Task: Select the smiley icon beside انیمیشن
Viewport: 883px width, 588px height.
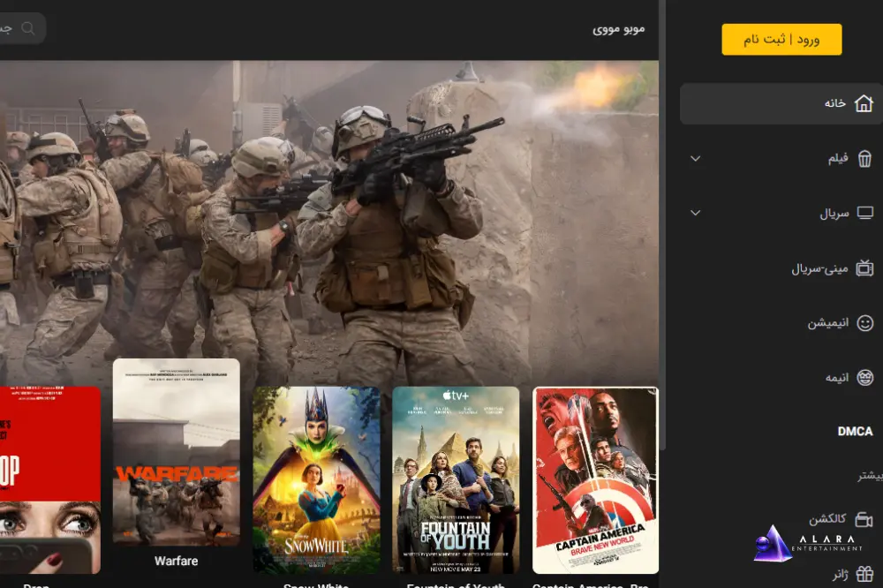Action: tap(864, 323)
